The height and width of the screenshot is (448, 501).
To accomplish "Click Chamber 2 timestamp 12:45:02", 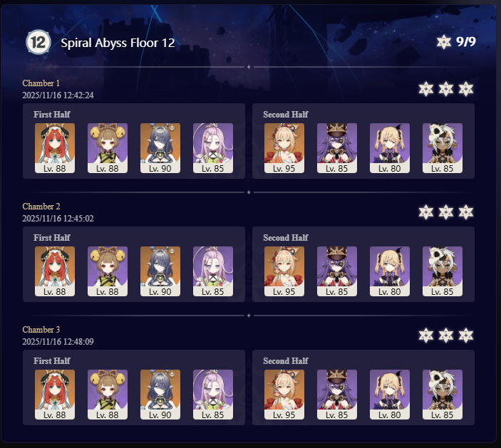I will pyautogui.click(x=58, y=219).
